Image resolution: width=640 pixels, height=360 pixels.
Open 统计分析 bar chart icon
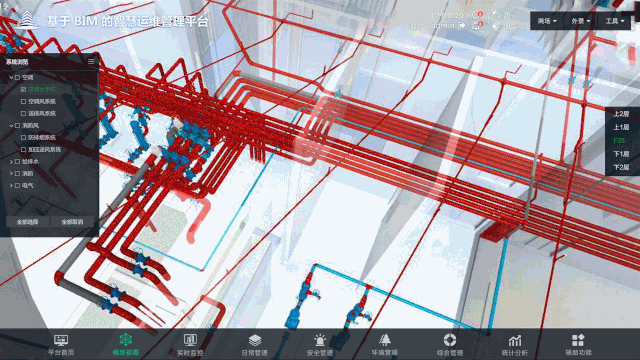515,340
